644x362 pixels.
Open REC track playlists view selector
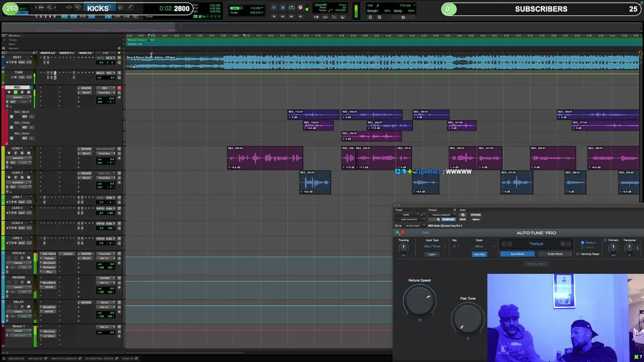click(18, 97)
